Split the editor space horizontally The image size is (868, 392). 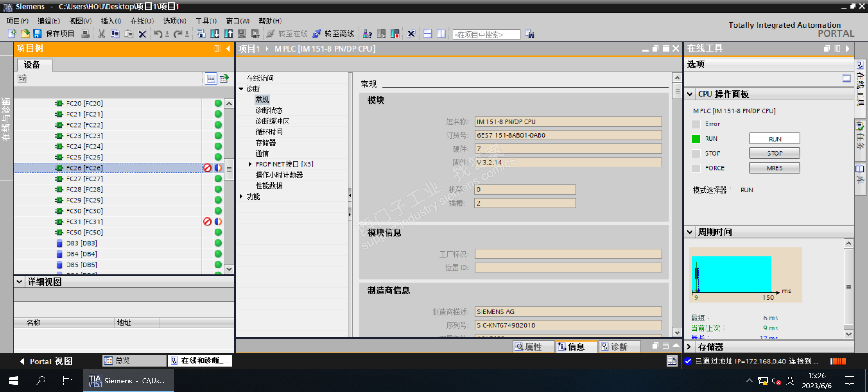click(x=428, y=34)
